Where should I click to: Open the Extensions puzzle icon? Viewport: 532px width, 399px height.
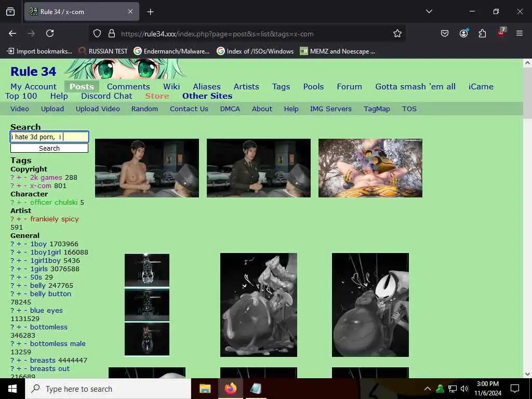point(482,33)
